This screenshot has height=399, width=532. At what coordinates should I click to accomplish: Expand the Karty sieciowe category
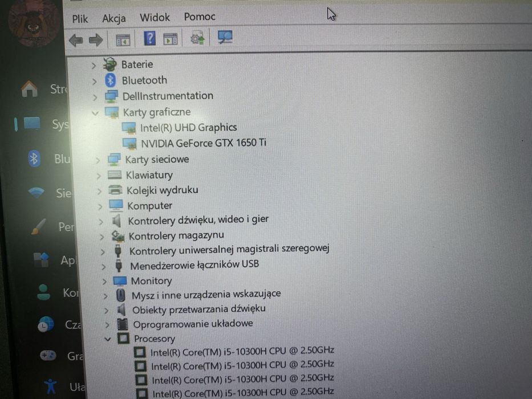point(98,160)
